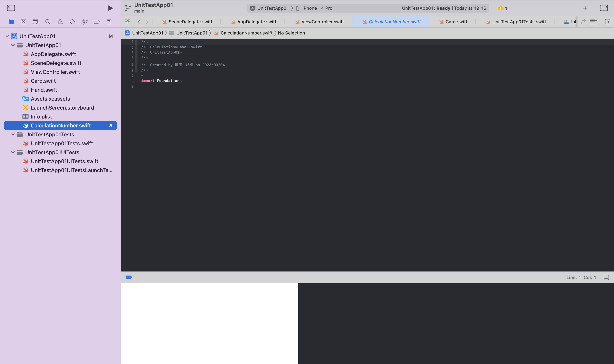Switch to SceneDelegate.swift tab
The image size is (614, 364).
point(187,22)
